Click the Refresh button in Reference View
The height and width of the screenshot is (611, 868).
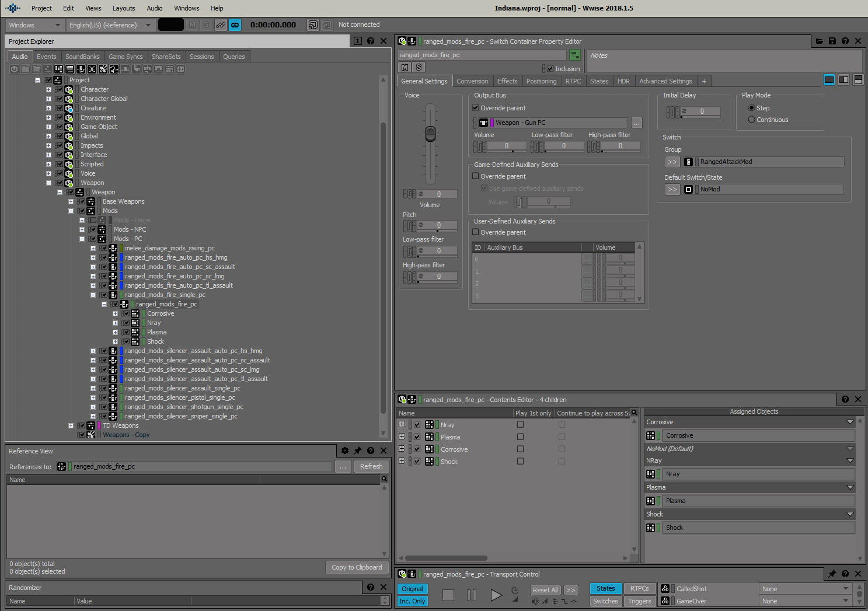point(371,466)
